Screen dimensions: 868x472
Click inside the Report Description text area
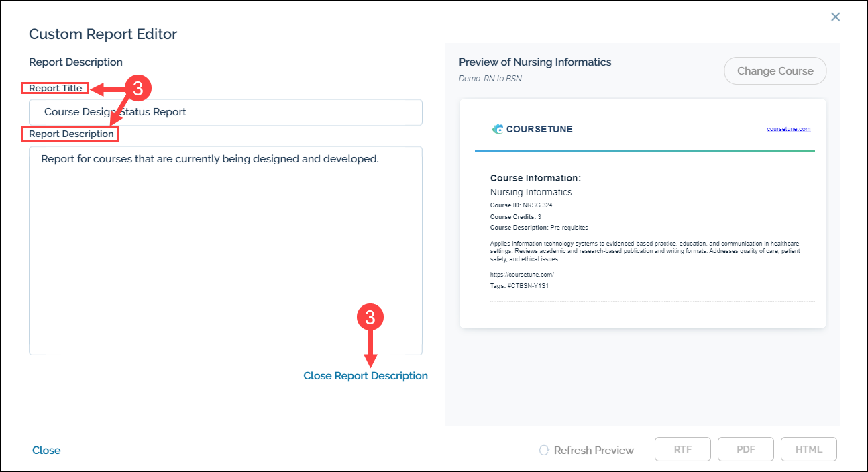pos(225,255)
